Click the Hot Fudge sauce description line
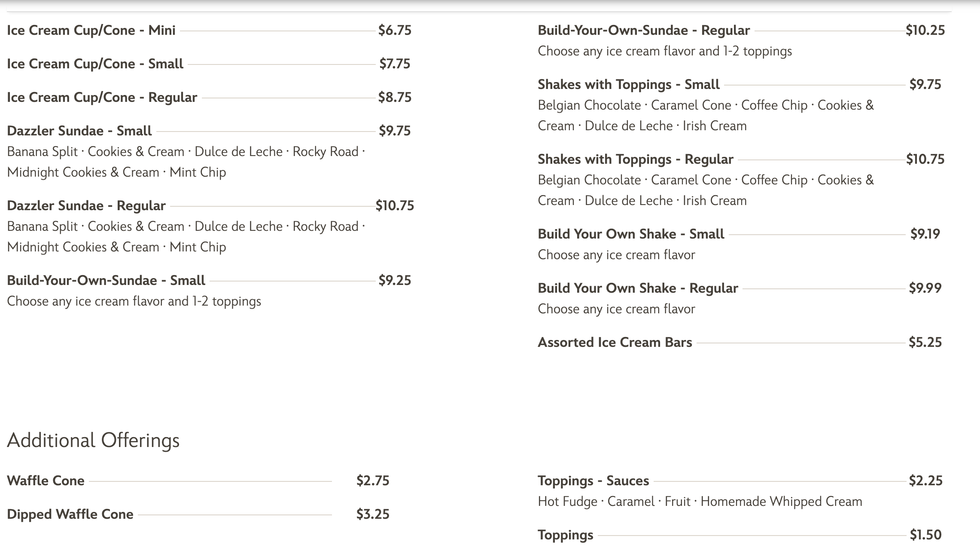This screenshot has height=545, width=980. click(x=700, y=502)
